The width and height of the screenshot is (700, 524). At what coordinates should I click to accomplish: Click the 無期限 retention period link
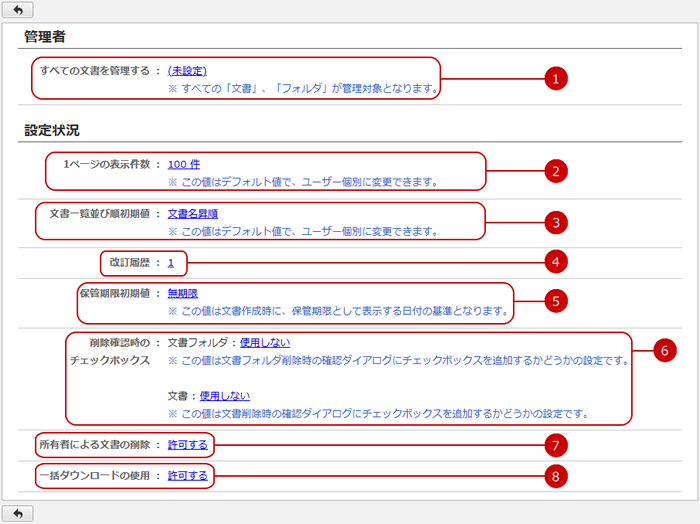point(183,293)
